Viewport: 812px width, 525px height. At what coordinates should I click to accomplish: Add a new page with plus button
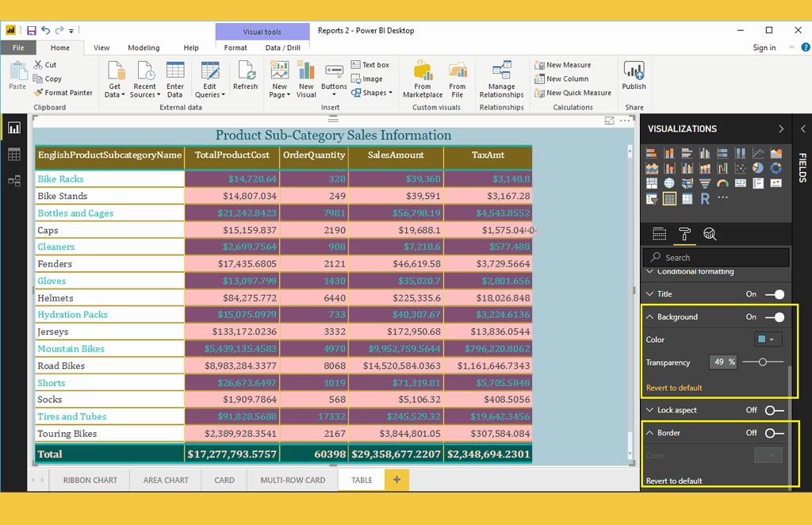click(x=396, y=480)
